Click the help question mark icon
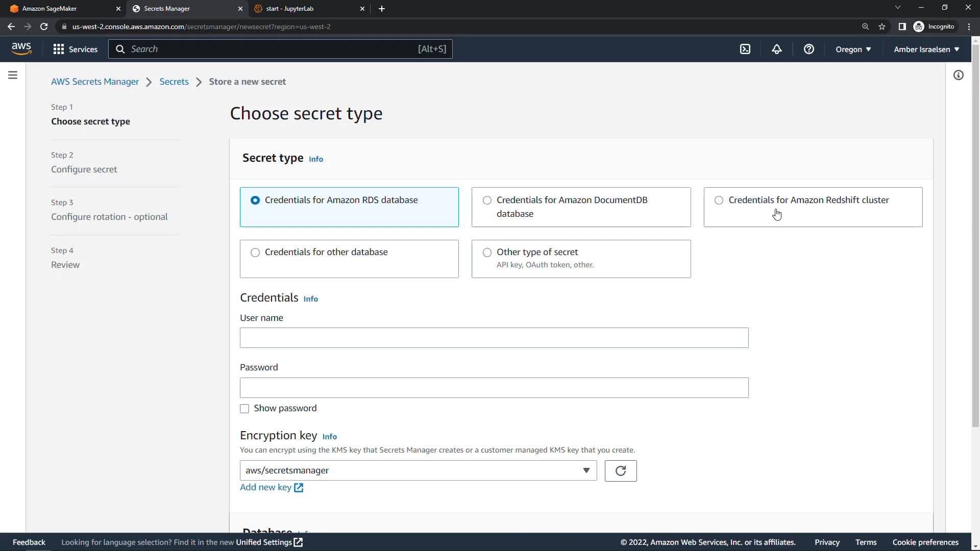 click(808, 49)
